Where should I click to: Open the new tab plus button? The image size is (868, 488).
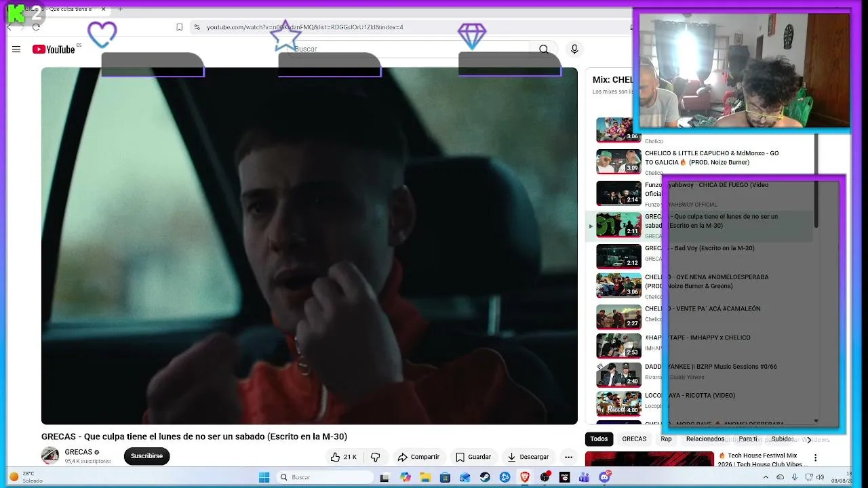[x=120, y=9]
